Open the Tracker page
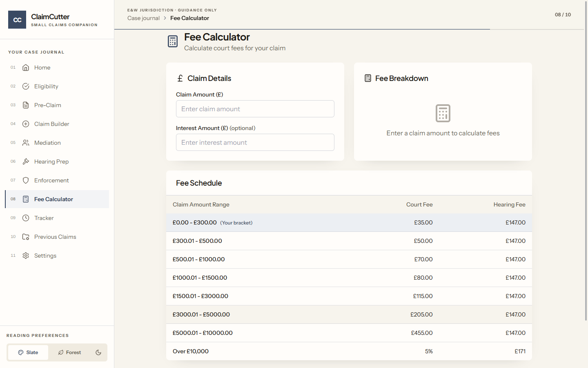 click(57, 218)
